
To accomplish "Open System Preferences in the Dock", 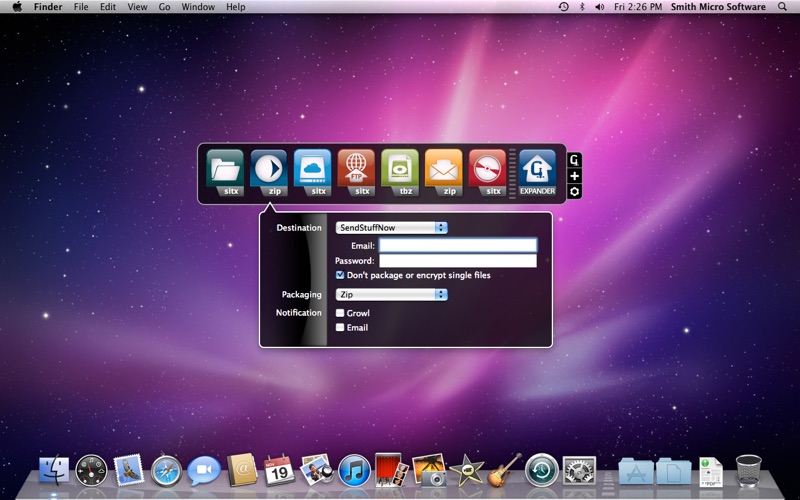I will (579, 470).
